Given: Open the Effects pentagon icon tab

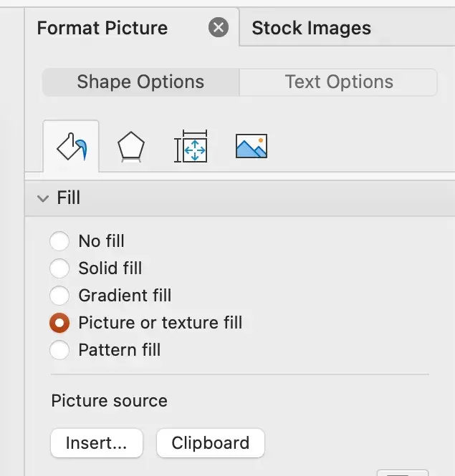Looking at the screenshot, I should pos(130,147).
